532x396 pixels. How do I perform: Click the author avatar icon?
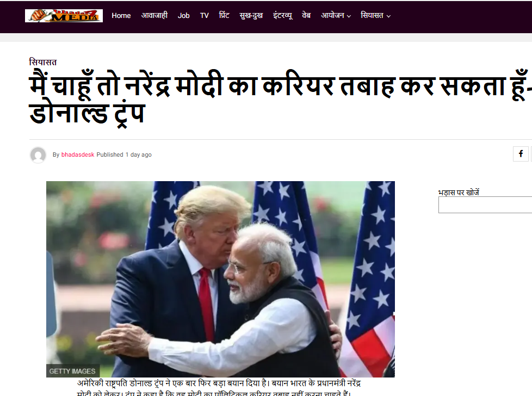38,154
